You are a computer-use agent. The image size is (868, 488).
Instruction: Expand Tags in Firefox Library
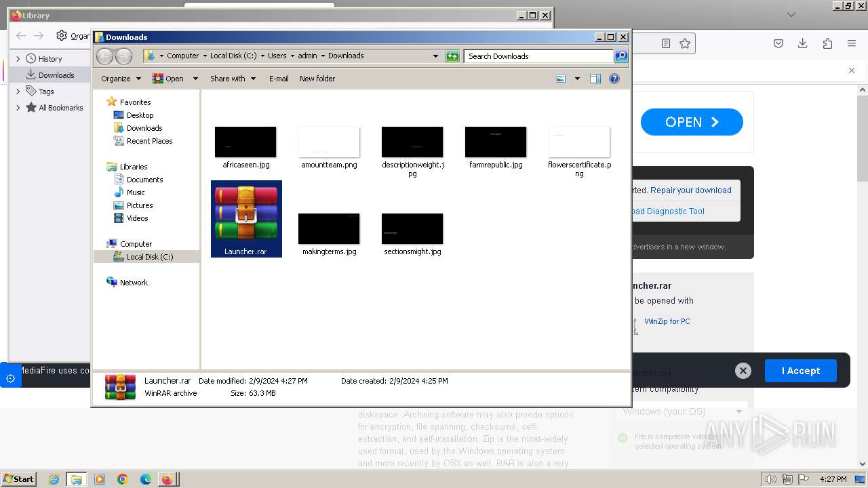coord(18,91)
